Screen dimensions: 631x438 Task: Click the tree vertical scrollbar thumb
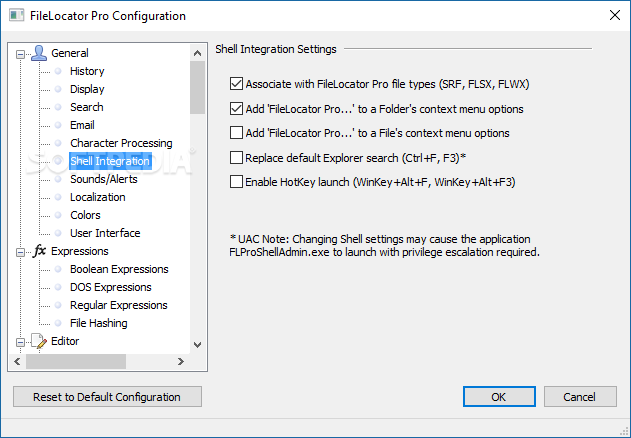tap(198, 87)
